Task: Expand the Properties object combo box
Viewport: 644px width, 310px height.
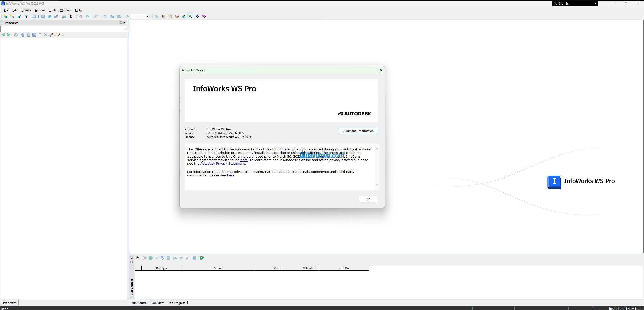Action: click(125, 29)
